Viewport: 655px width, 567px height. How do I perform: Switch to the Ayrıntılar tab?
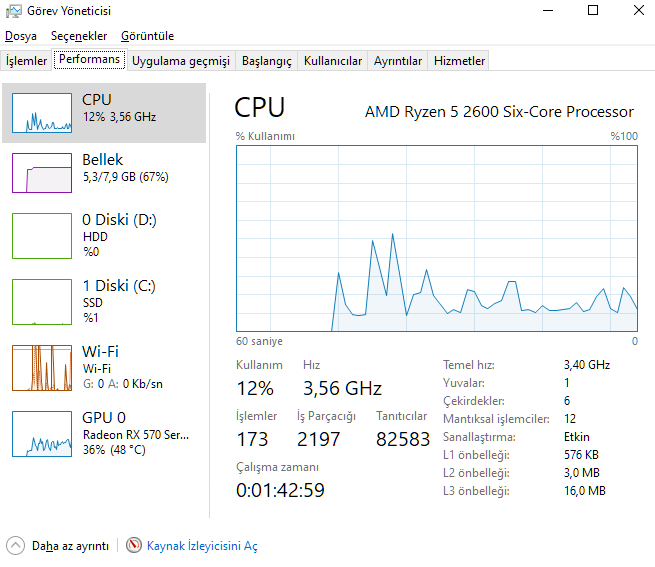click(x=398, y=61)
